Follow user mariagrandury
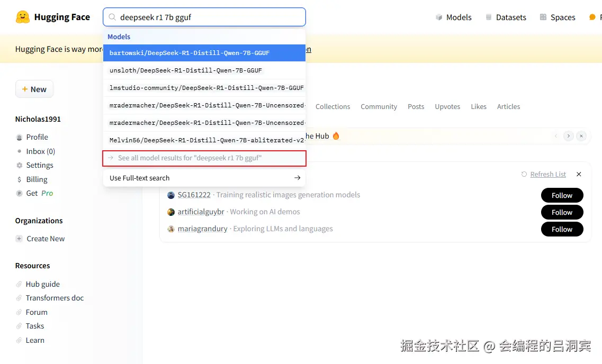 tap(562, 229)
